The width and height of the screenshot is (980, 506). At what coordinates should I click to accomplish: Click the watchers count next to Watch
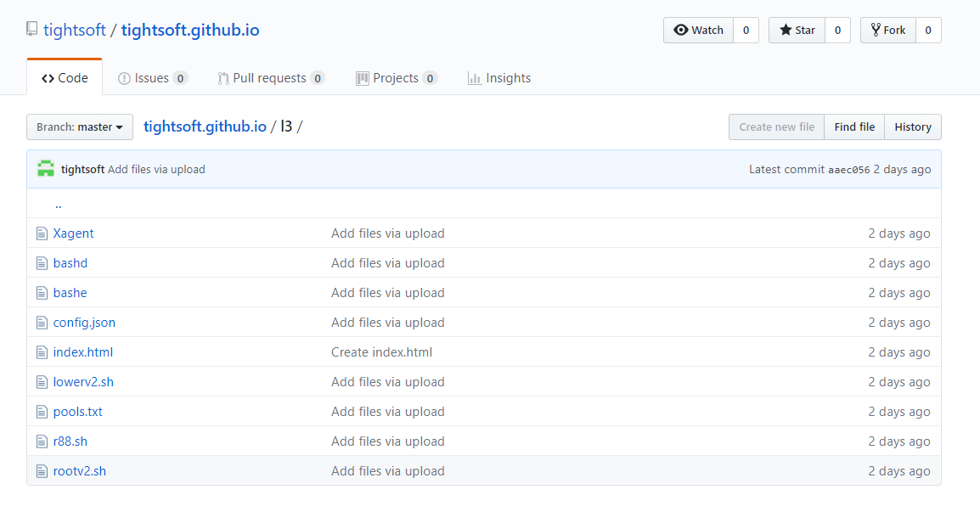[x=746, y=30]
